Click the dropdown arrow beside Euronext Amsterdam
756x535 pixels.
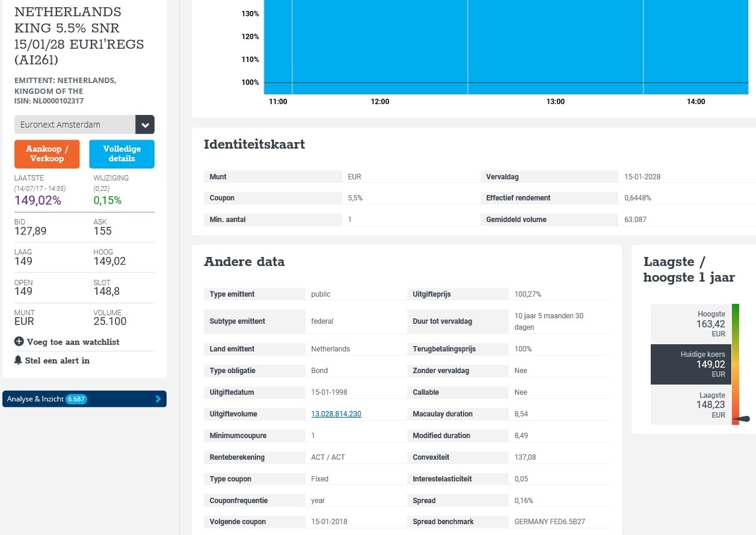click(x=145, y=125)
